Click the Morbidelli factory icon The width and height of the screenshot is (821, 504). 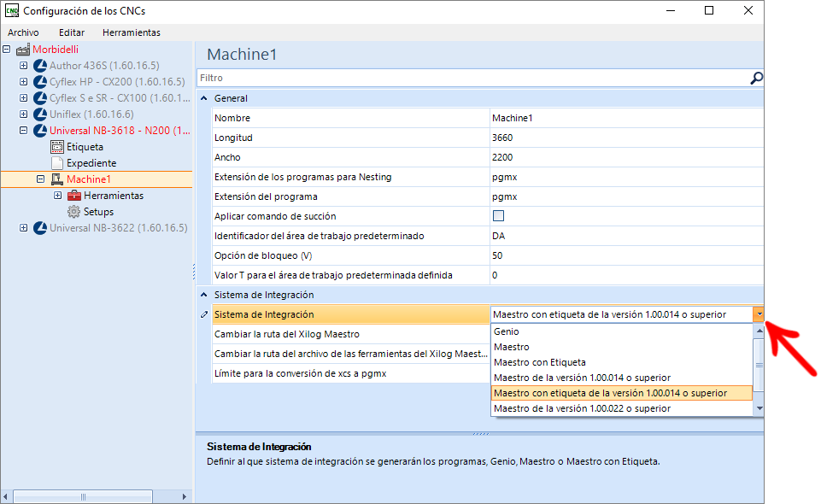coord(22,50)
